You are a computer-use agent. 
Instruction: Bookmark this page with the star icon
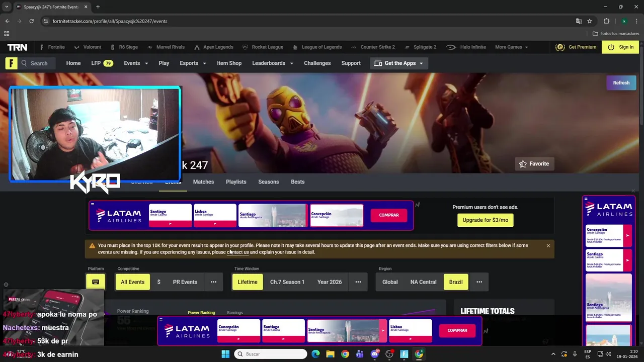point(590,21)
